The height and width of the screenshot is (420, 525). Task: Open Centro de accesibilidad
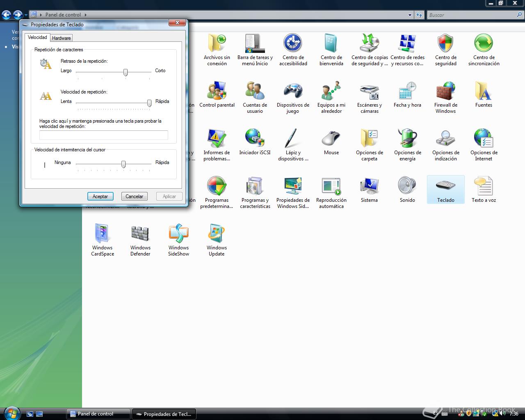(293, 50)
